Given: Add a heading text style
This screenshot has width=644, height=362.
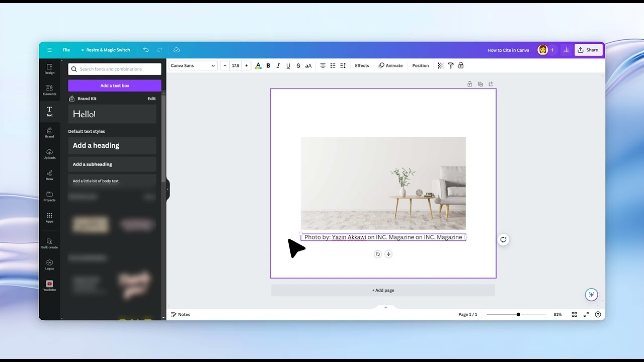Looking at the screenshot, I should [x=112, y=145].
